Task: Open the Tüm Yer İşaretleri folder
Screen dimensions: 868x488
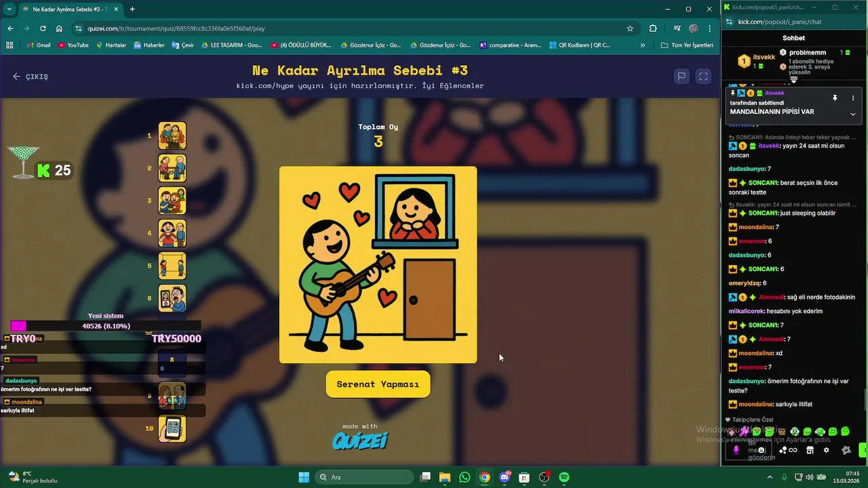Action: (687, 45)
